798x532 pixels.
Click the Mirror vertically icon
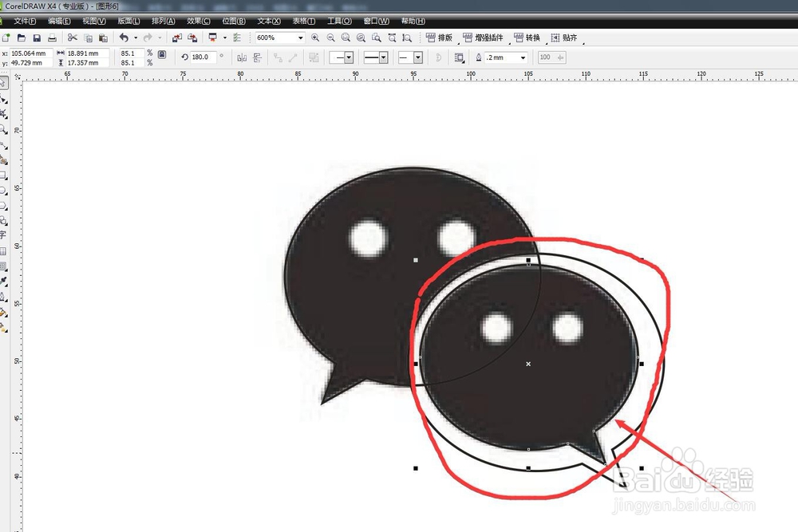(x=257, y=57)
